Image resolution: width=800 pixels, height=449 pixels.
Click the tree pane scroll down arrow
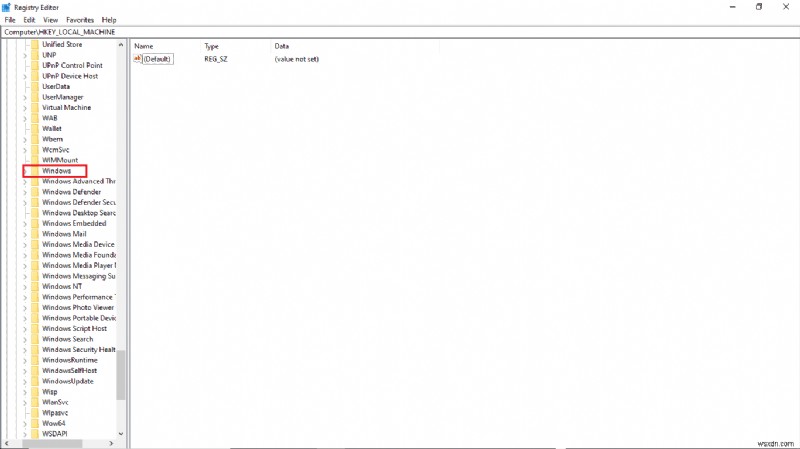(121, 434)
